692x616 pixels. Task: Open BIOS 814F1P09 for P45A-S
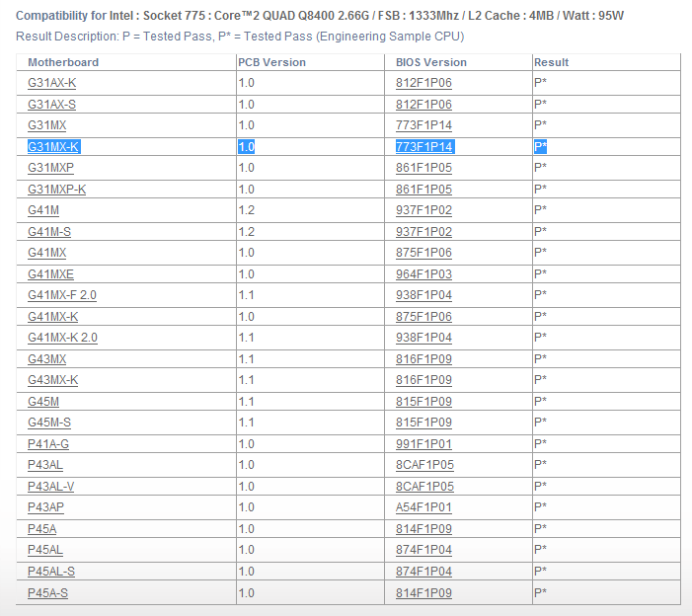(x=423, y=592)
